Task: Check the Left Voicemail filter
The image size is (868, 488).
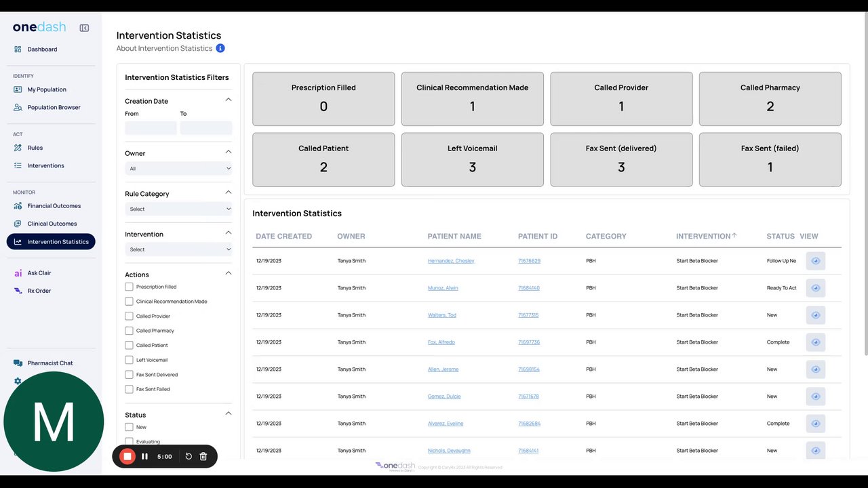Action: [129, 360]
